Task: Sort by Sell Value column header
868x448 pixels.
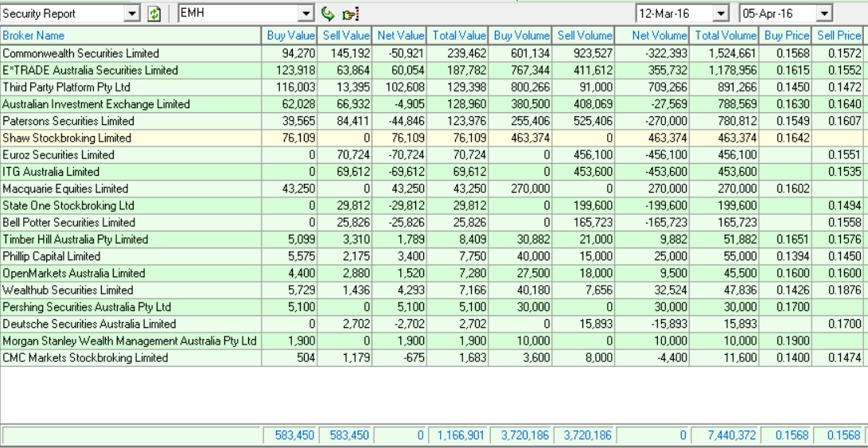Action: [x=344, y=36]
